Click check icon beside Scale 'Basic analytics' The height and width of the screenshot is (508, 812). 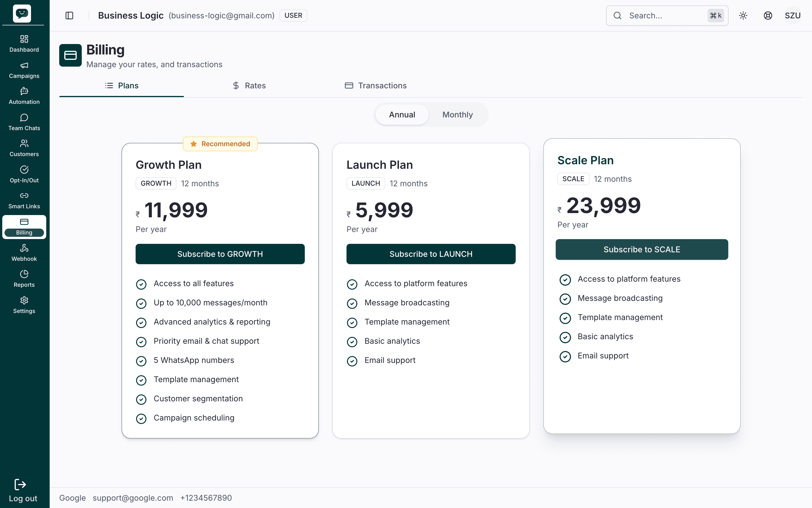(565, 337)
